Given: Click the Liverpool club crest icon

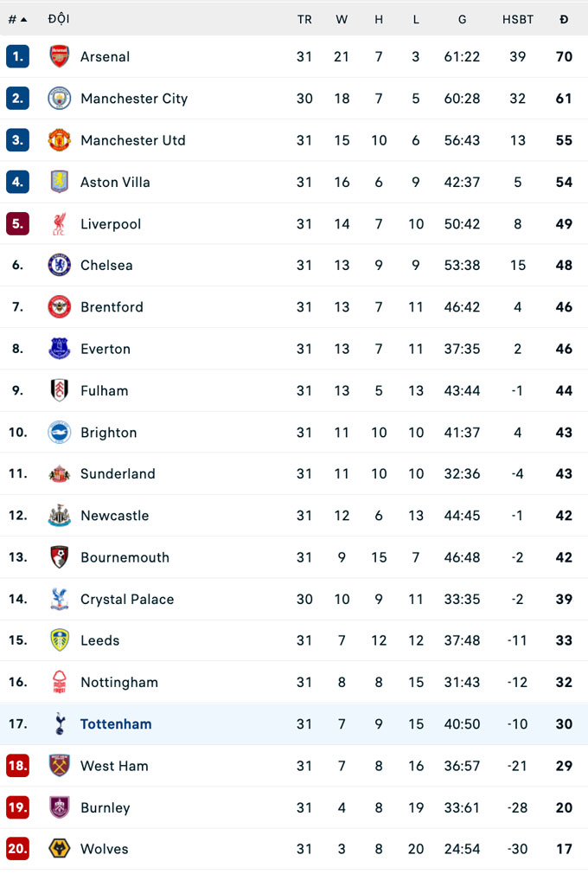Looking at the screenshot, I should [x=59, y=223].
